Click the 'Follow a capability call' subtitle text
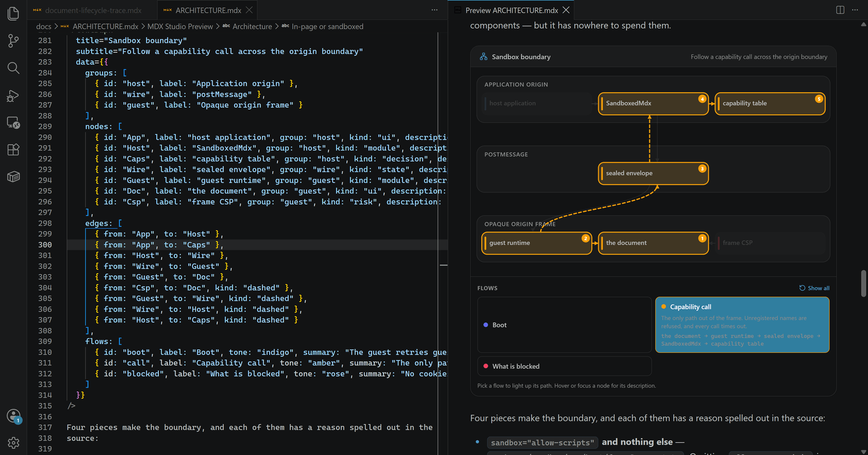Image resolution: width=868 pixels, height=455 pixels. 759,56
